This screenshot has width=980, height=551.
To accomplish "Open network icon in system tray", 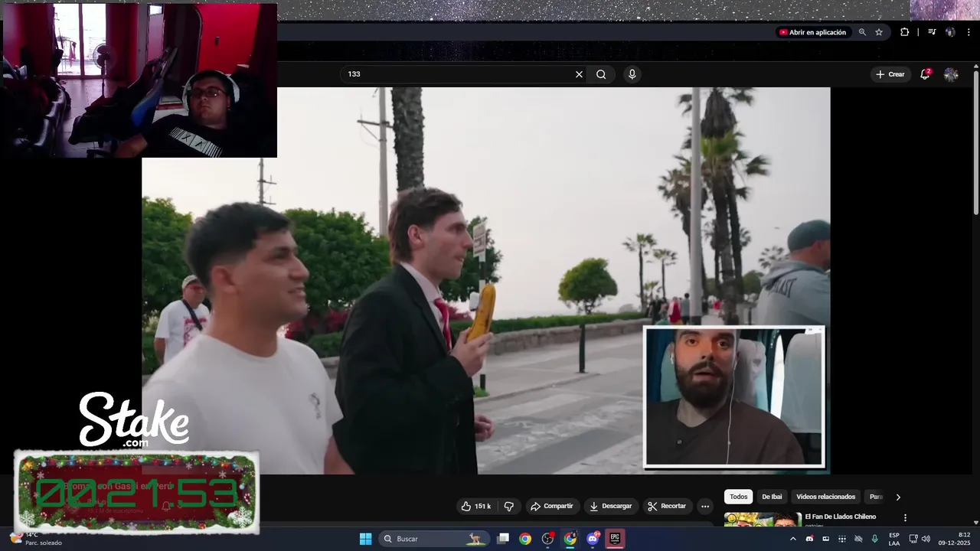I will pos(913,539).
